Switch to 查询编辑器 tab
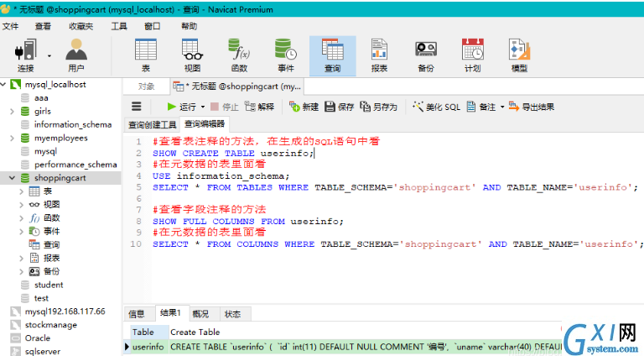This screenshot has height=356, width=644. (x=205, y=123)
